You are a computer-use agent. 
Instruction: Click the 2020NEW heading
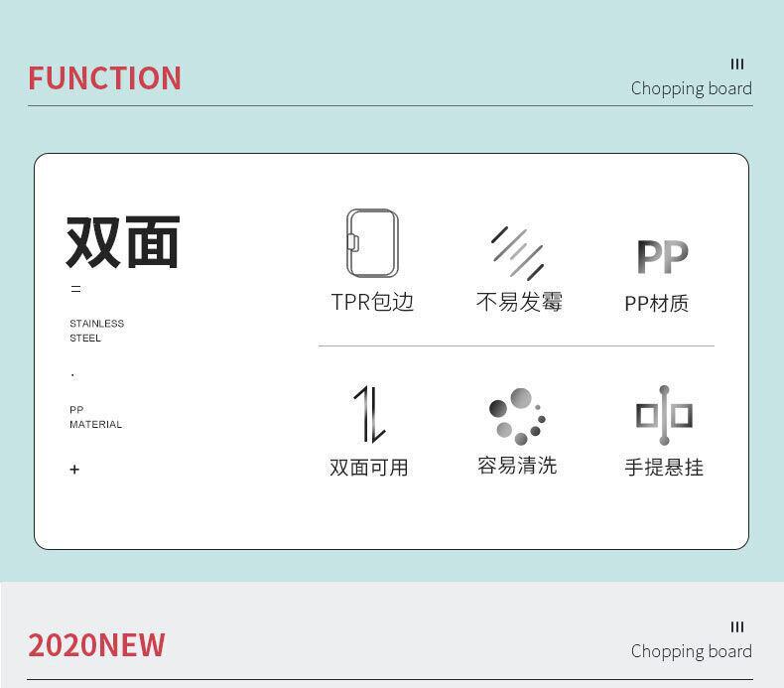click(x=96, y=645)
